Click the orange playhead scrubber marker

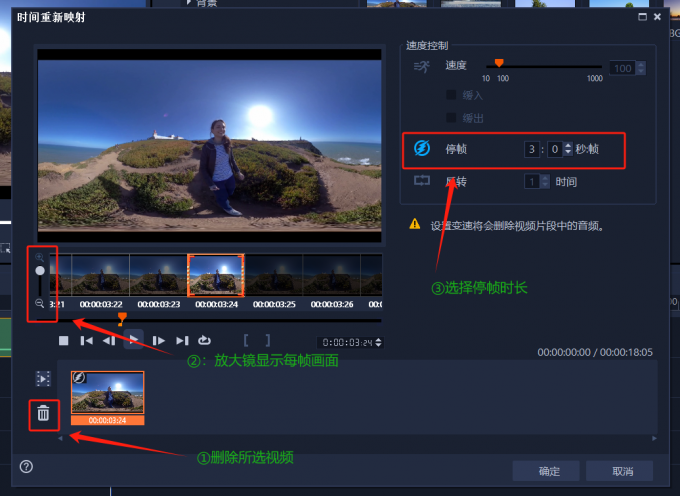point(122,318)
